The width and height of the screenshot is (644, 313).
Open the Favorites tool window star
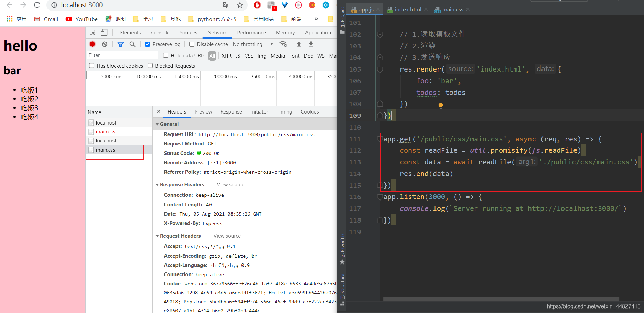coord(342,262)
